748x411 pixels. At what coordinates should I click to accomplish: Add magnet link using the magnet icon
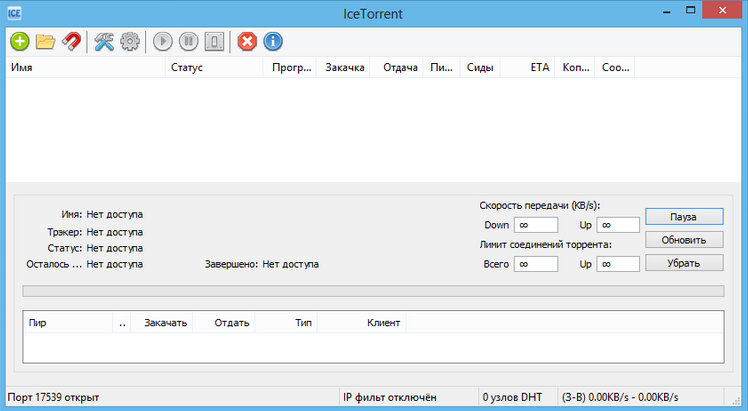coord(71,41)
